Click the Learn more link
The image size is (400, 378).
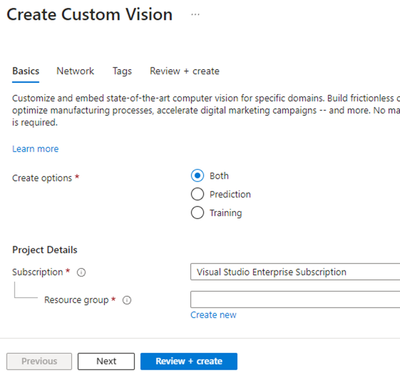[35, 149]
